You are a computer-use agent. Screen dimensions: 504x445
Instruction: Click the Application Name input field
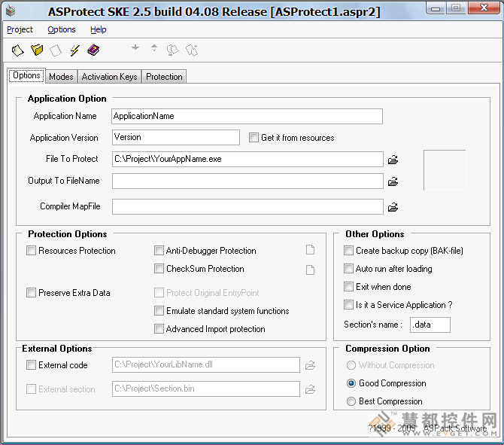pyautogui.click(x=247, y=116)
